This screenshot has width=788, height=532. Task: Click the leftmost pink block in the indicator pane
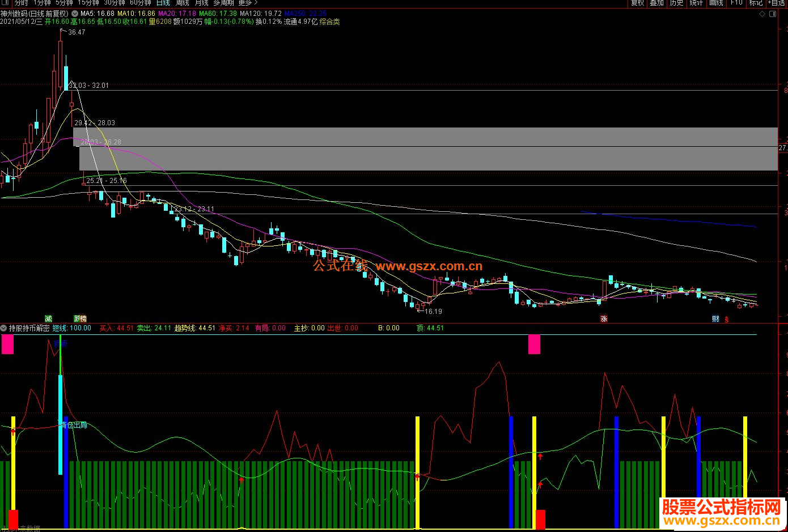[7, 344]
